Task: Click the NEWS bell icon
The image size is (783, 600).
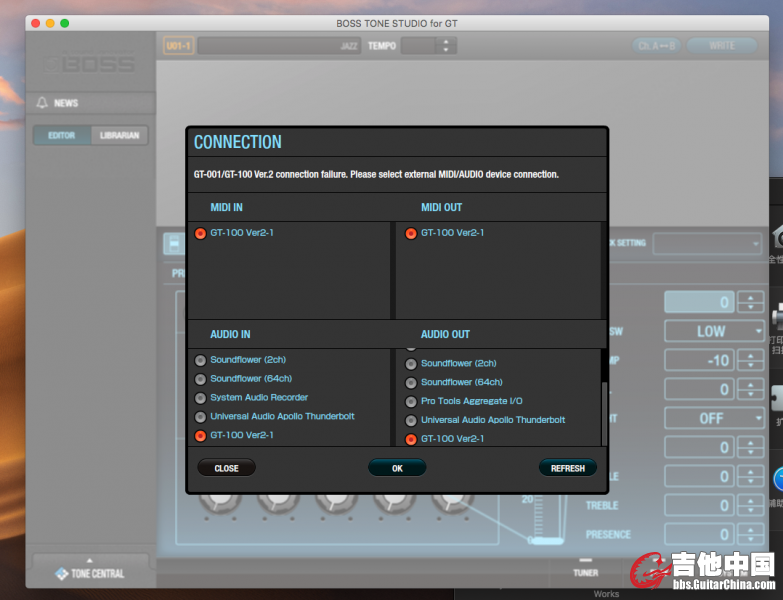Action: [42, 103]
